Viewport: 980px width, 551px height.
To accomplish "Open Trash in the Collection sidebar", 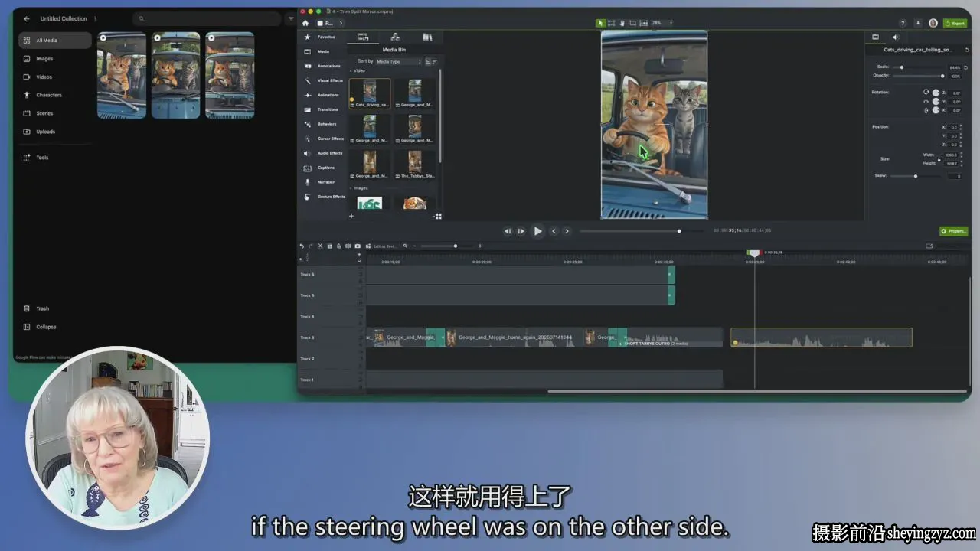I will [42, 308].
